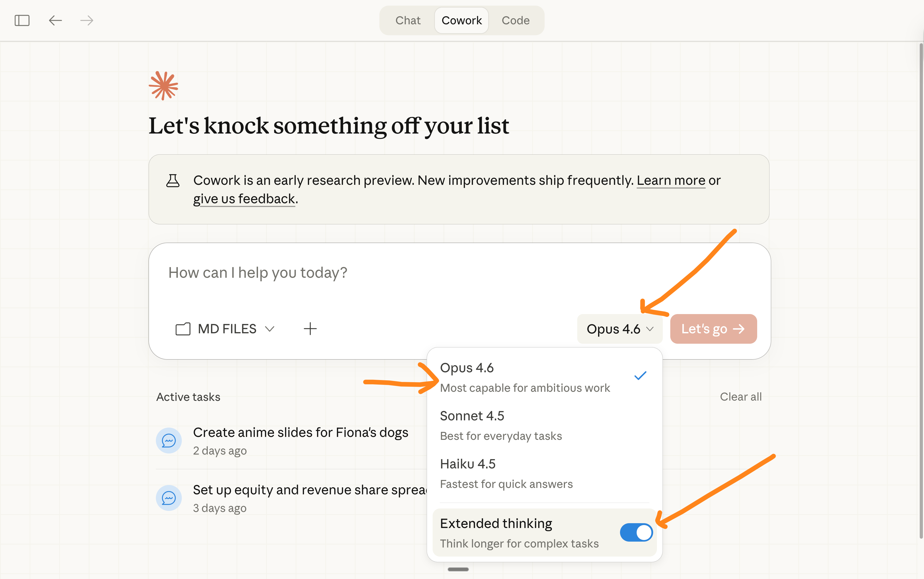The image size is (924, 579).
Task: Click the orange Claude starburst logo
Action: [164, 86]
